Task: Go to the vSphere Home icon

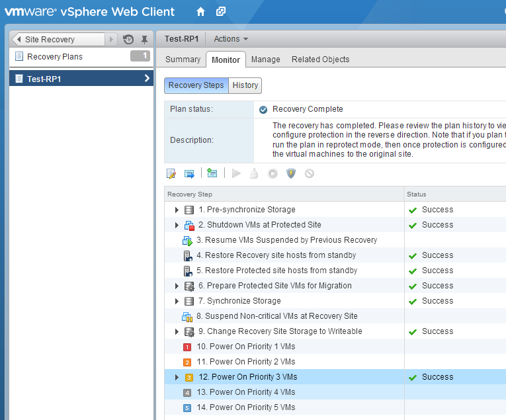Action: 201,12
